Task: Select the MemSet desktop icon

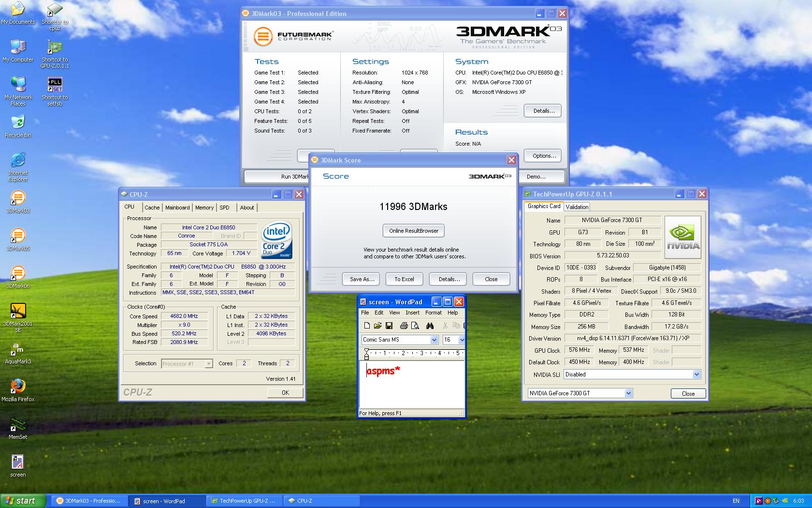Action: (18, 428)
